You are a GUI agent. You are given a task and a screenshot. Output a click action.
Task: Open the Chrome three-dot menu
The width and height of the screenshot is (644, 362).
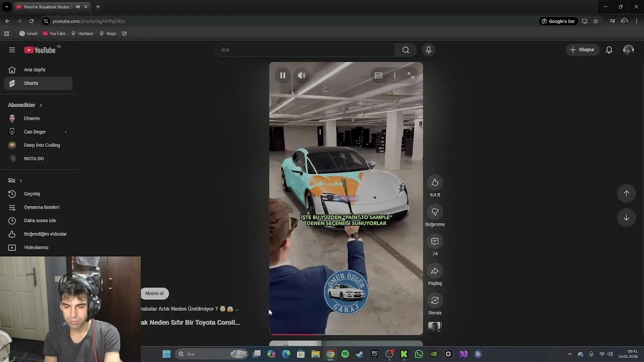click(x=636, y=21)
